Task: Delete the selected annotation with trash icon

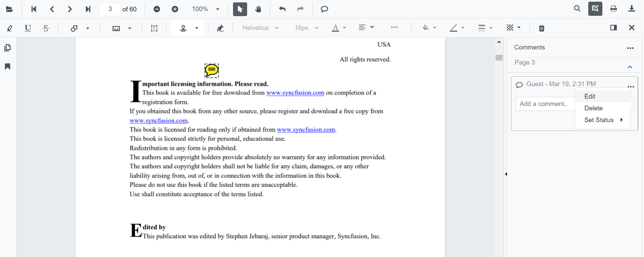Action: coord(542,28)
